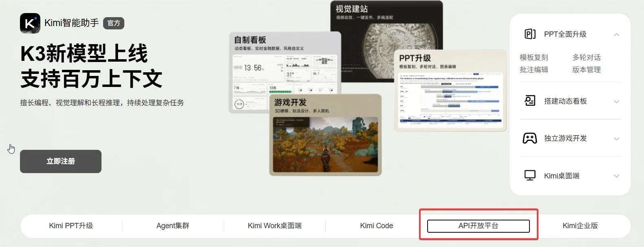Viewport: 644px width, 247px height.
Task: Open the PPT升级 preview card
Action: 450,91
